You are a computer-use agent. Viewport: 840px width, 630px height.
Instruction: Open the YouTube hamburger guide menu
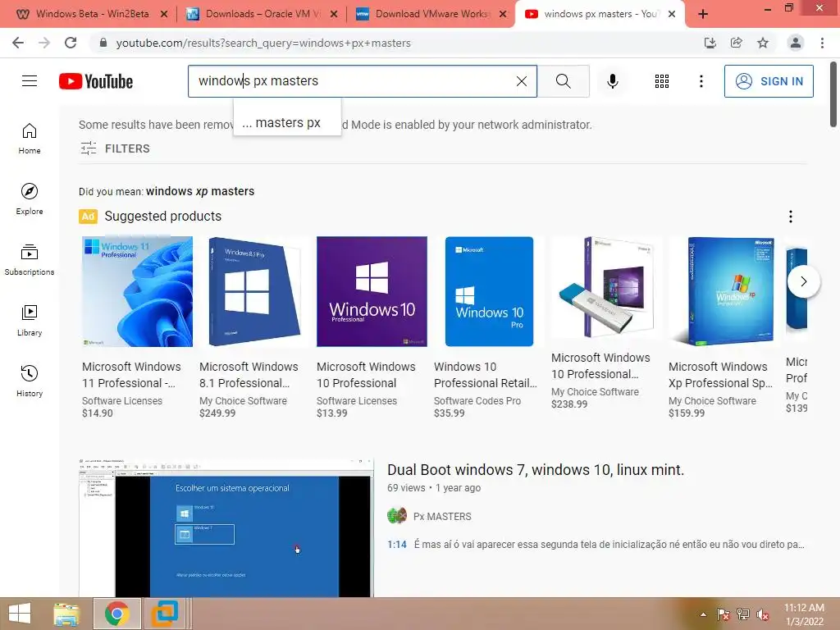30,81
